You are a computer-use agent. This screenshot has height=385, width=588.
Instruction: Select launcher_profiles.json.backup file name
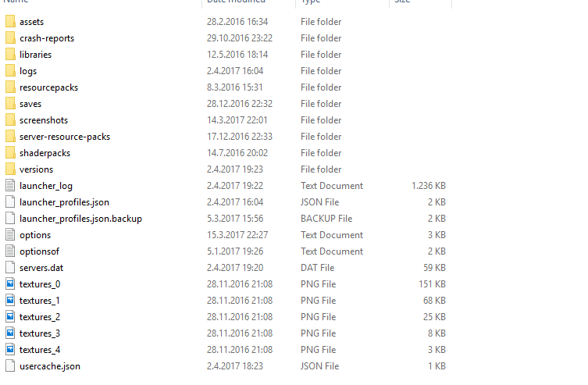coord(80,219)
